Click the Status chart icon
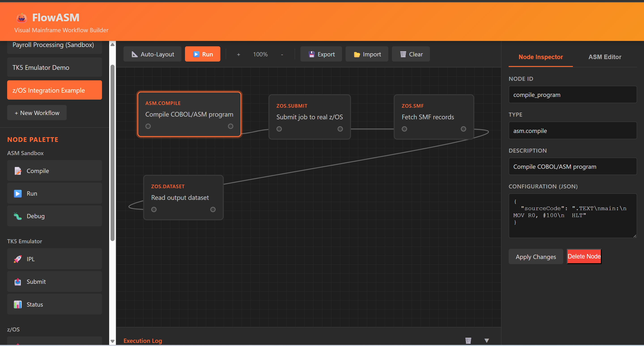The width and height of the screenshot is (644, 346). (x=18, y=304)
